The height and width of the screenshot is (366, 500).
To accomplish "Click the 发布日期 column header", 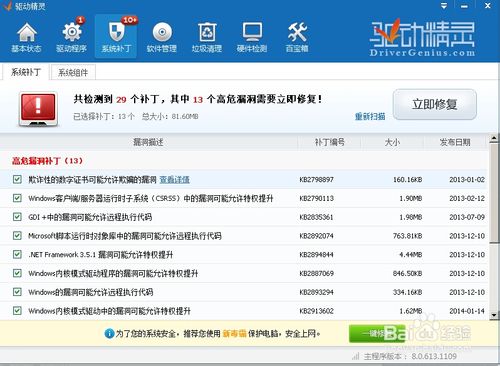I will pos(455,142).
